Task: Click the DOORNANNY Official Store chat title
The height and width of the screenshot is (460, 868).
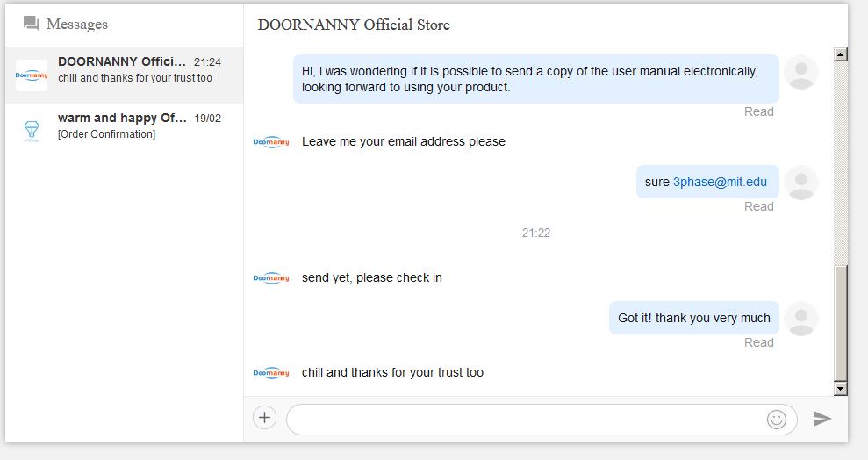Action: [x=354, y=25]
